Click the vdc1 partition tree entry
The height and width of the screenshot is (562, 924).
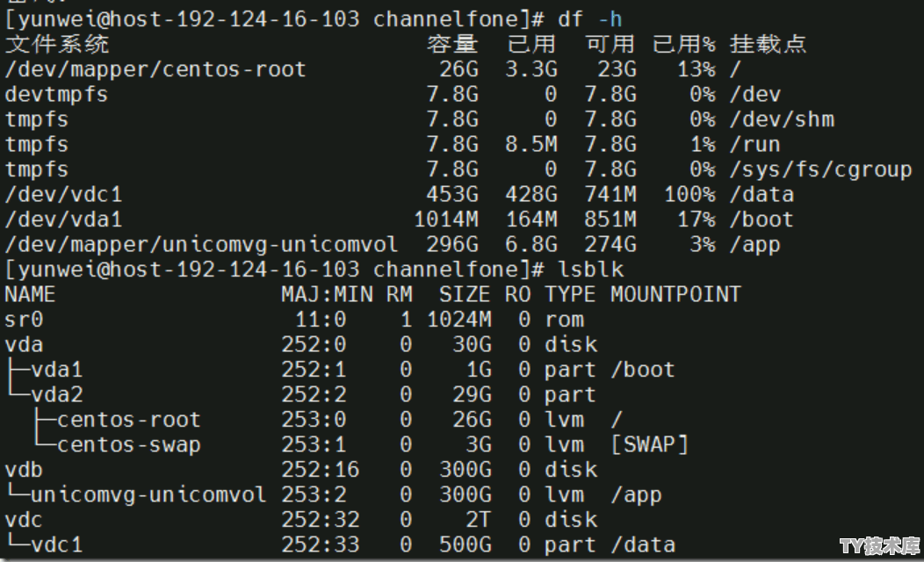tap(56, 544)
